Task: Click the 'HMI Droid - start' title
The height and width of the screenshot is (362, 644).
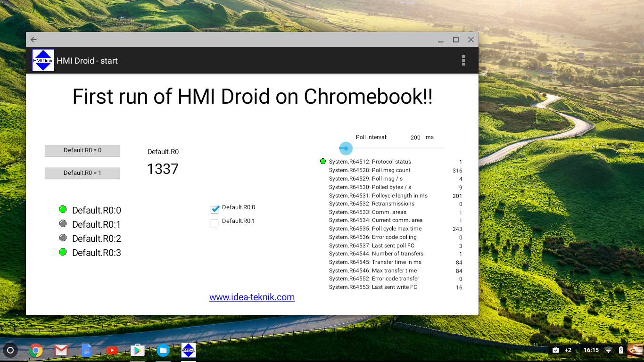Action: [87, 61]
